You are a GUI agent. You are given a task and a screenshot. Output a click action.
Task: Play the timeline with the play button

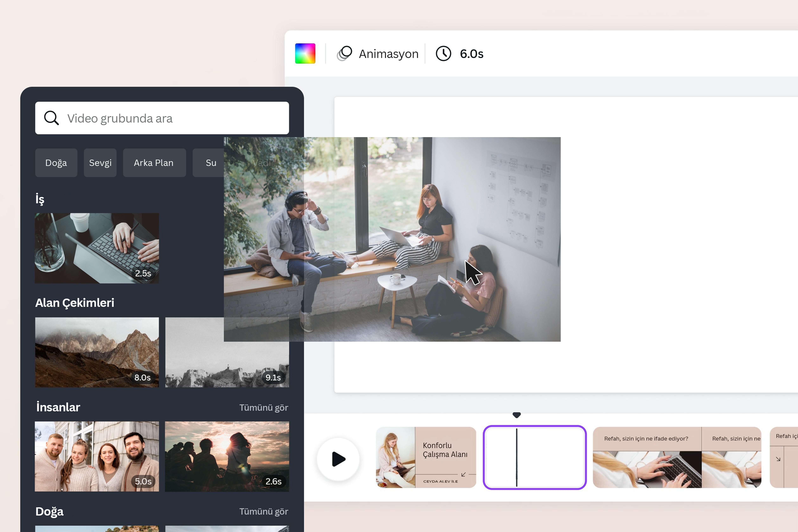[338, 459]
